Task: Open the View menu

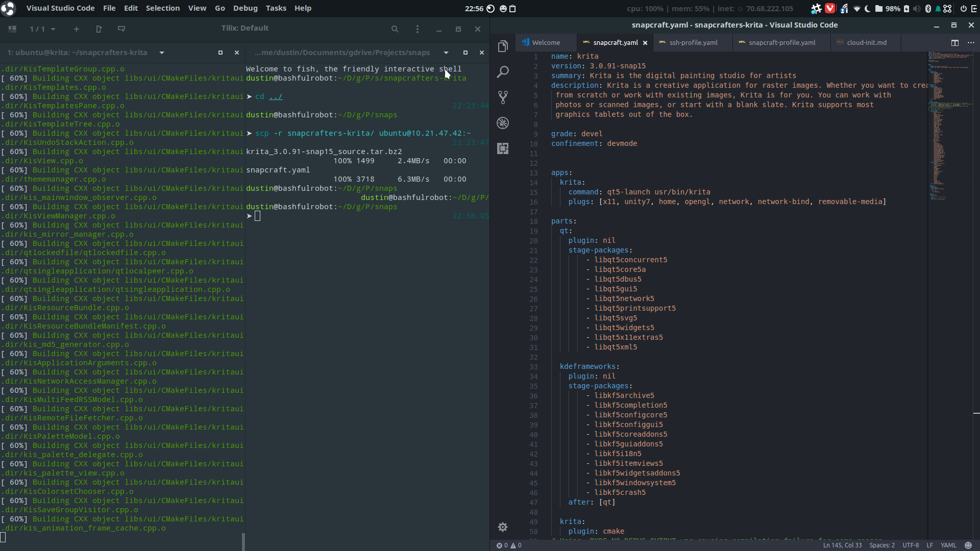Action: coord(197,8)
